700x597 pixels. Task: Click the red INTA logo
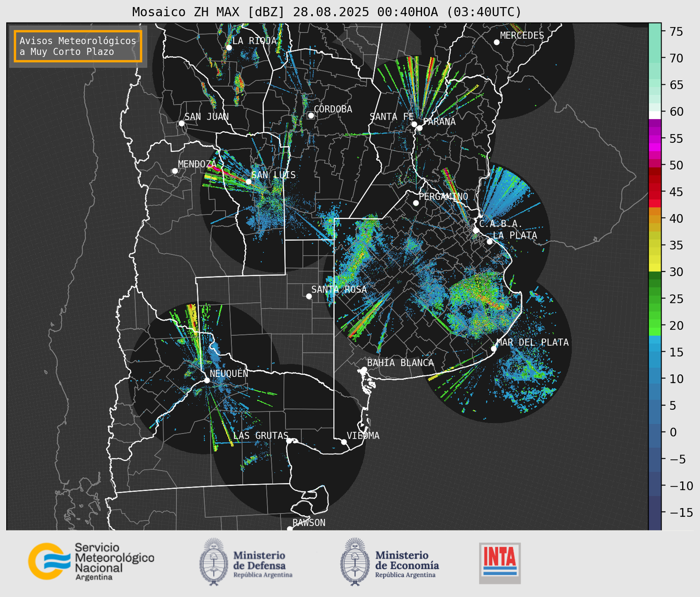click(x=500, y=563)
